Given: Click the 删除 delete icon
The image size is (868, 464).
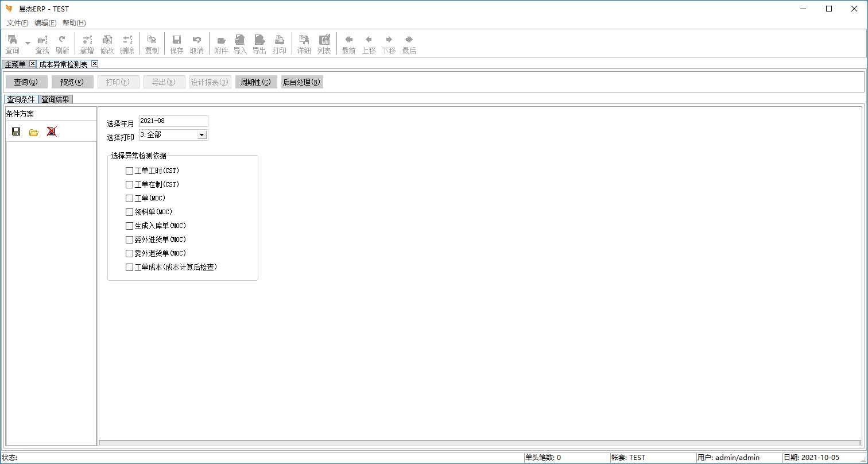Looking at the screenshot, I should coord(127,44).
